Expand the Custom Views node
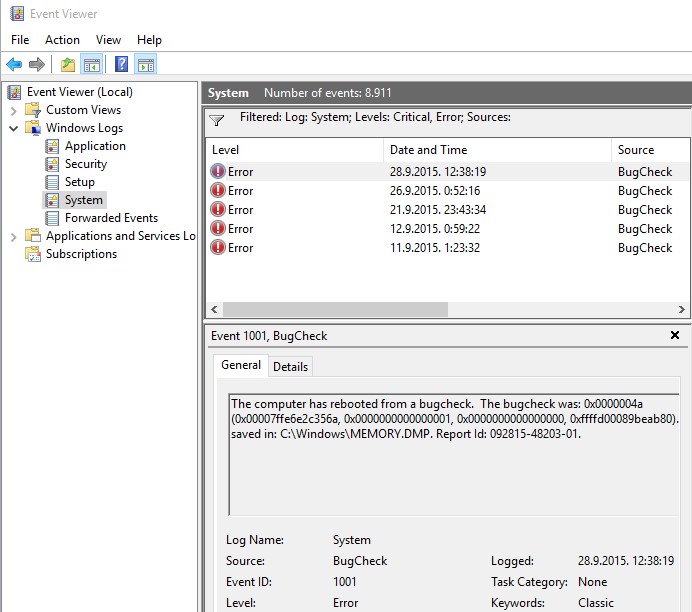The width and height of the screenshot is (692, 612). coord(13,110)
